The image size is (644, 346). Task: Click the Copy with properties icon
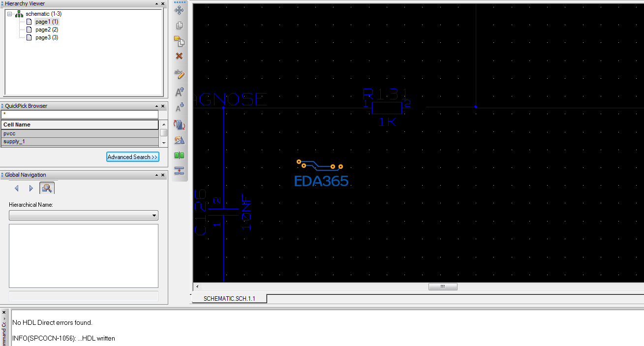(179, 41)
